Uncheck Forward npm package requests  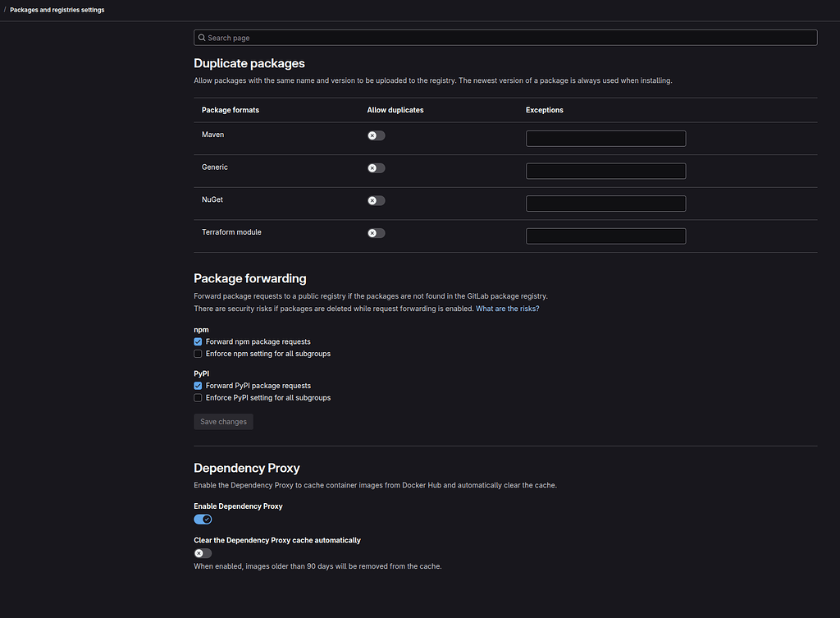click(x=197, y=341)
